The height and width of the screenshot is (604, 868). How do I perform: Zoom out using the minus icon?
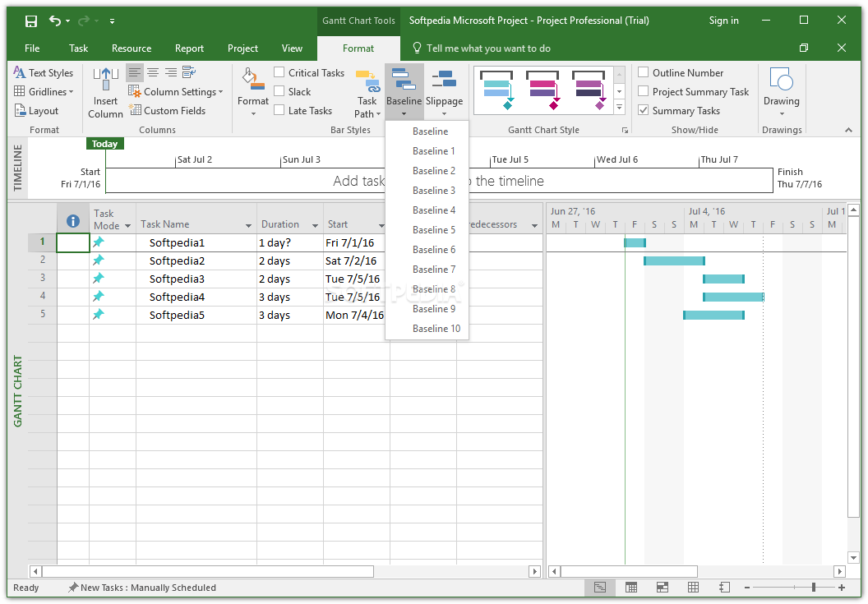click(x=747, y=588)
